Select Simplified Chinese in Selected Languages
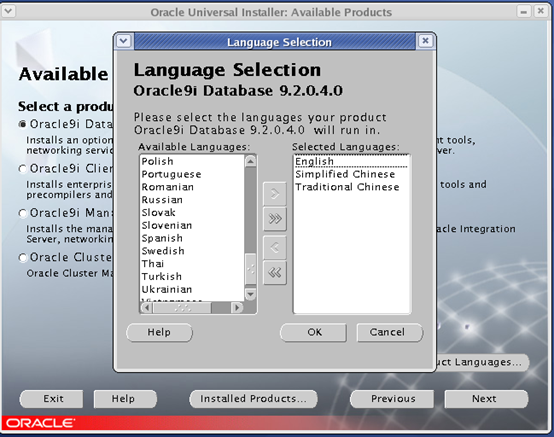 pyautogui.click(x=352, y=174)
